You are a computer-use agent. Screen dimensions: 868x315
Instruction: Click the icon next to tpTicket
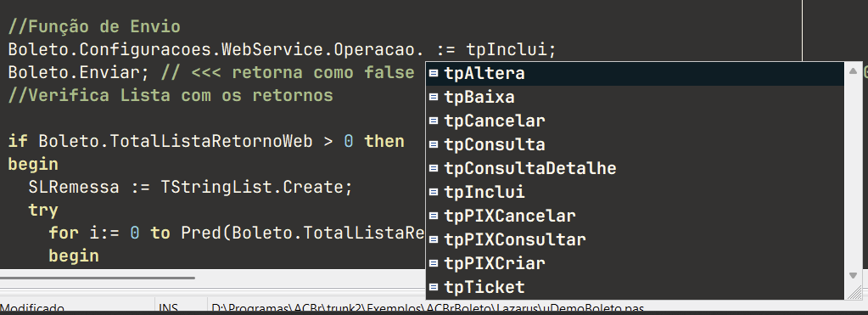pos(434,287)
